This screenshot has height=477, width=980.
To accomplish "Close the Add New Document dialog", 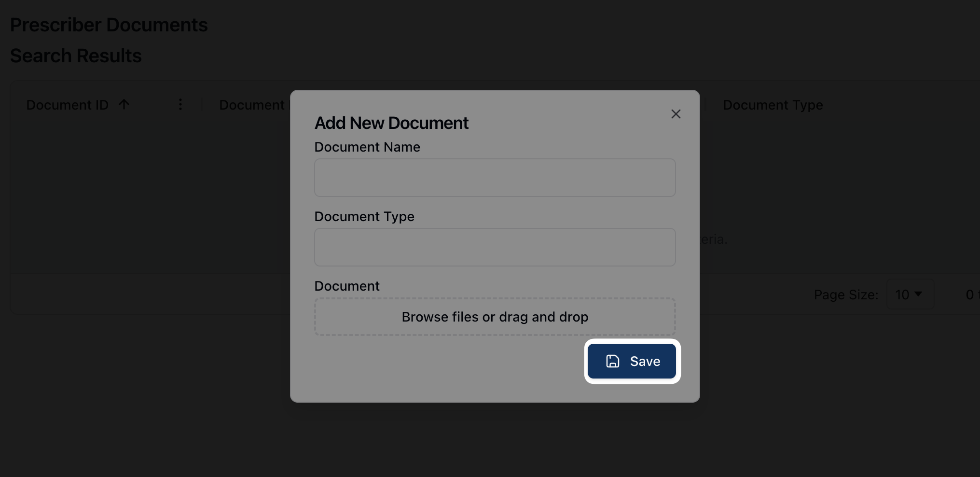I will pos(676,114).
